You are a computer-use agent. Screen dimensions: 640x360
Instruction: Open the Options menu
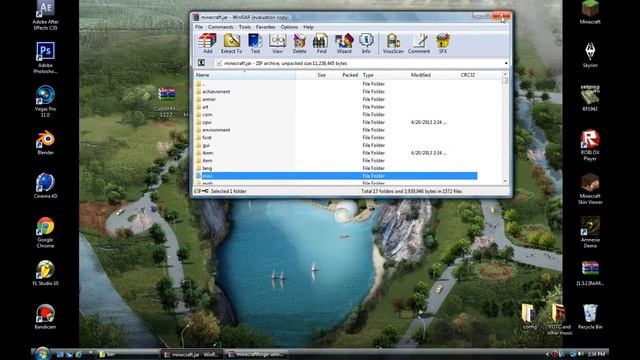pos(289,27)
